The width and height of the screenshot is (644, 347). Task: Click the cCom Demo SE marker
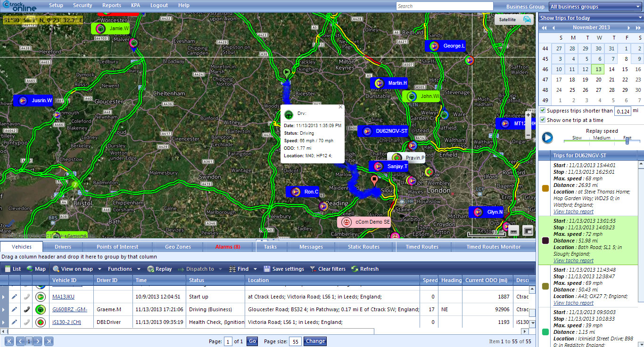point(364,222)
